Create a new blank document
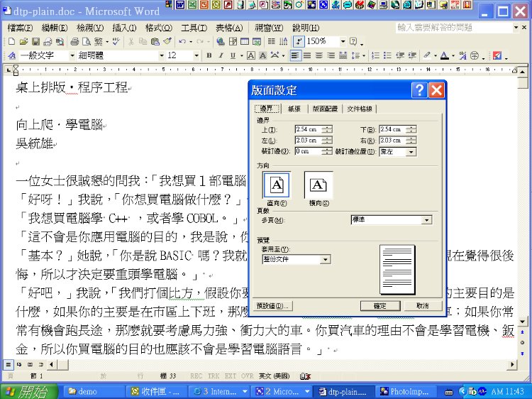Viewport: 532px width, 399px height. (x=11, y=42)
